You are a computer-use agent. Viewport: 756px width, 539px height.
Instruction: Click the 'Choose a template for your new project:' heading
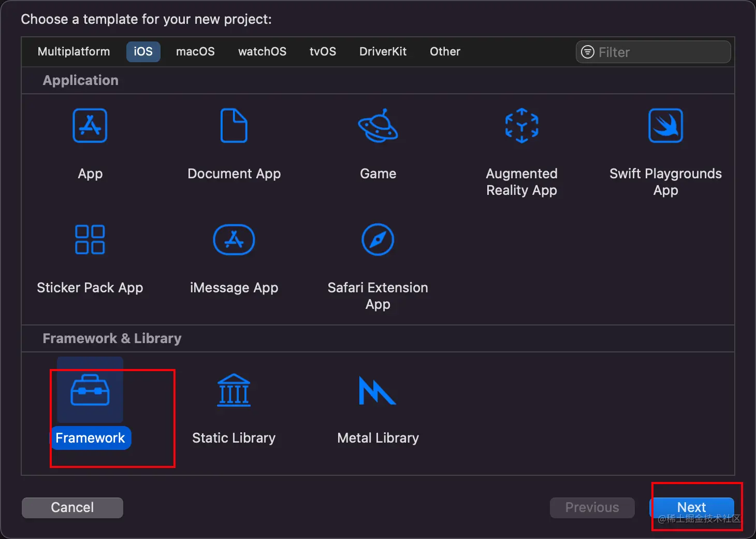tap(147, 19)
